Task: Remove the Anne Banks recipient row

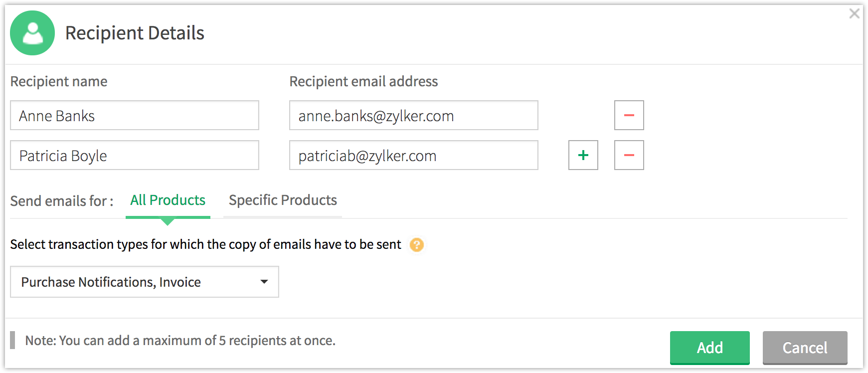Action: tap(629, 115)
